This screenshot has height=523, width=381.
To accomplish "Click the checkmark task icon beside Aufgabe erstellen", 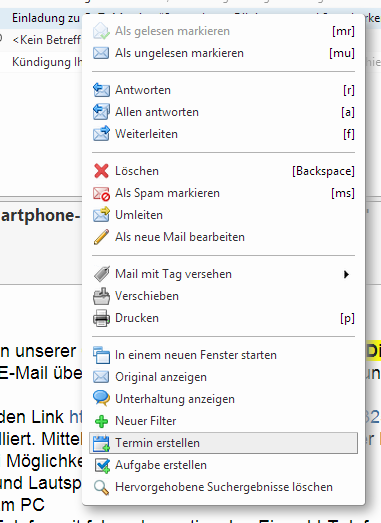I will pyautogui.click(x=101, y=465).
